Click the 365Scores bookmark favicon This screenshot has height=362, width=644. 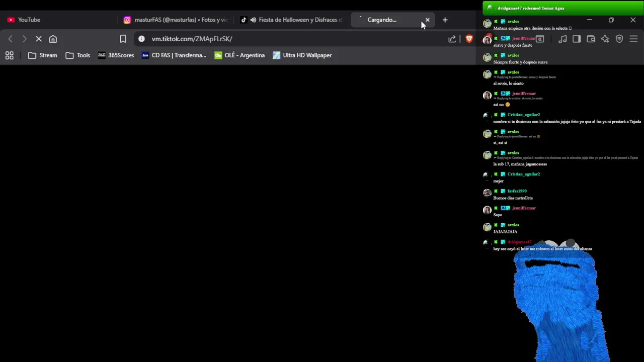(102, 55)
